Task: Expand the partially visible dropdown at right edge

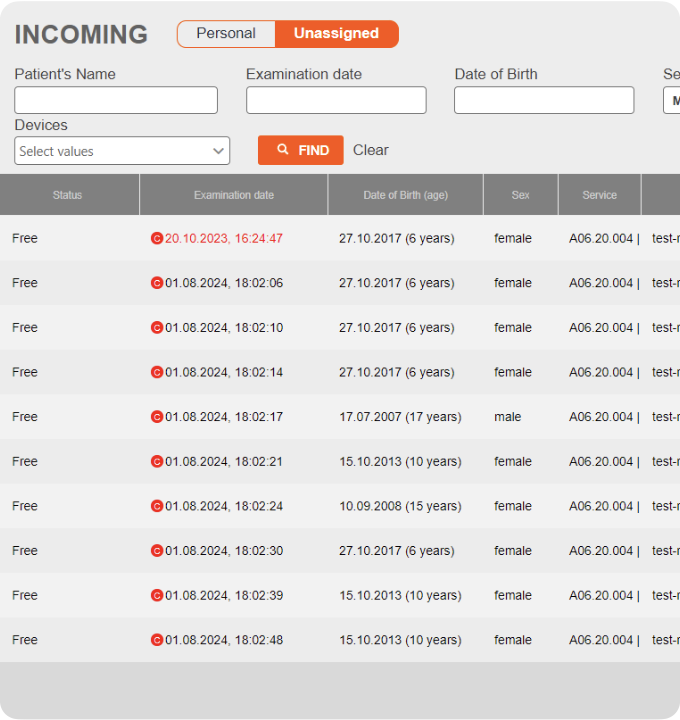Action: [x=672, y=101]
